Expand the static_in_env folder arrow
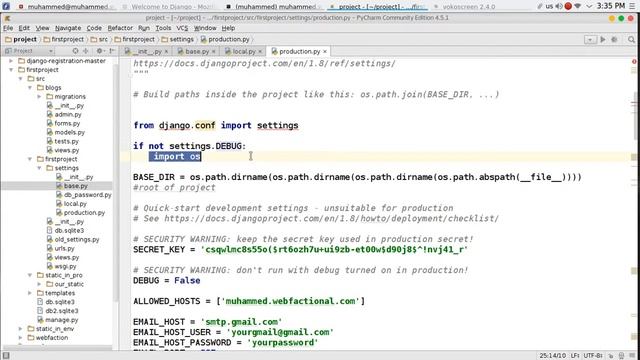Screen dimensions: 640x360 (x=21, y=329)
